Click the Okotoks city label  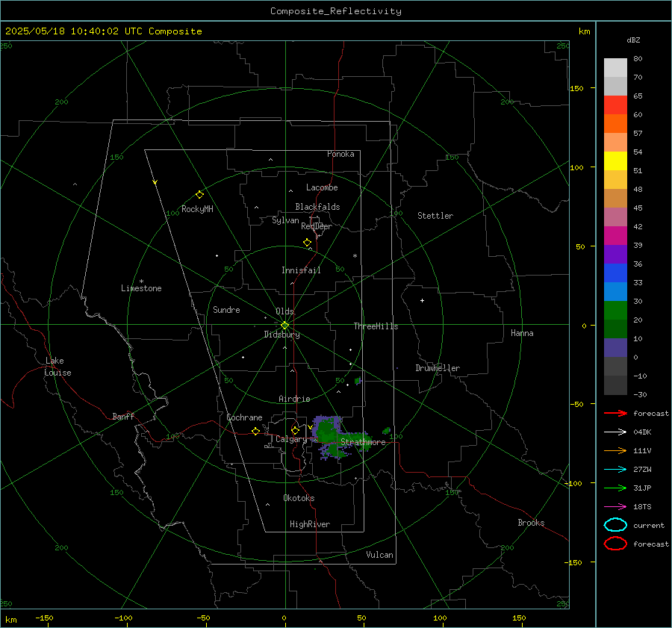(299, 497)
